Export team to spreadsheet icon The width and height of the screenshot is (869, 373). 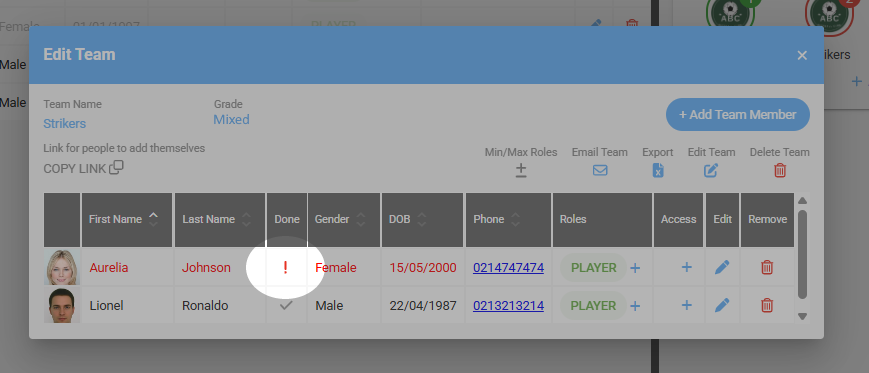tap(658, 171)
